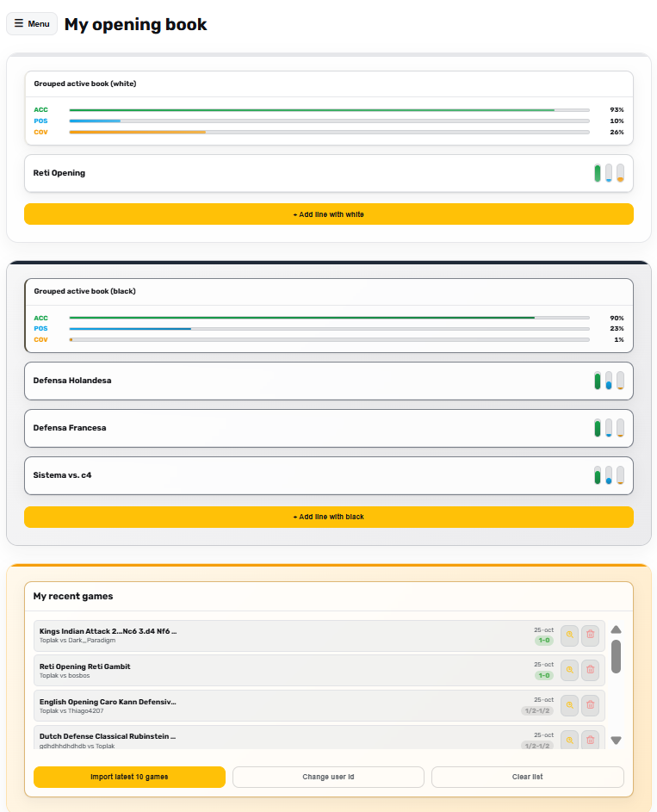This screenshot has height=812, width=657.
Task: Click blue position gauge on Defensa Holandesa
Action: (x=609, y=381)
